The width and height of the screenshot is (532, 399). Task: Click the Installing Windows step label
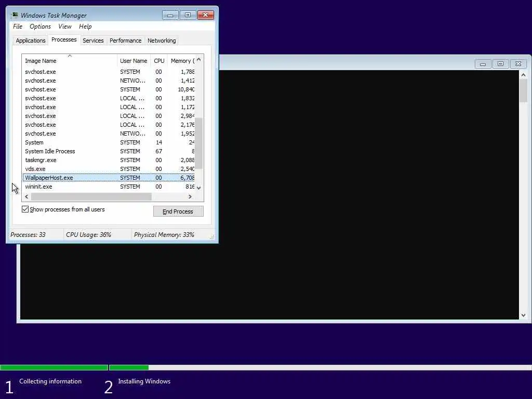point(144,381)
